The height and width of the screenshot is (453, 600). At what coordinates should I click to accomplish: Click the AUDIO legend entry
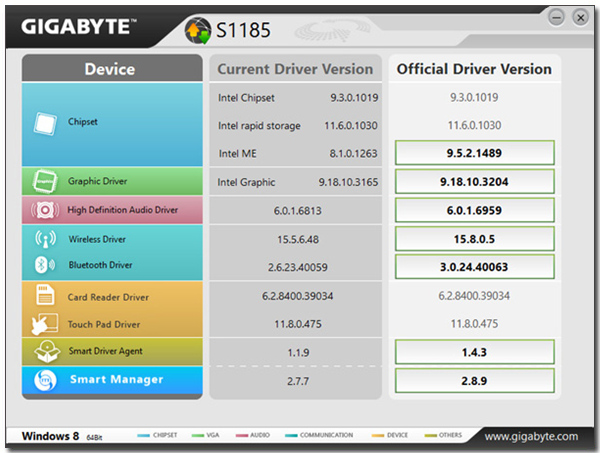point(253,435)
